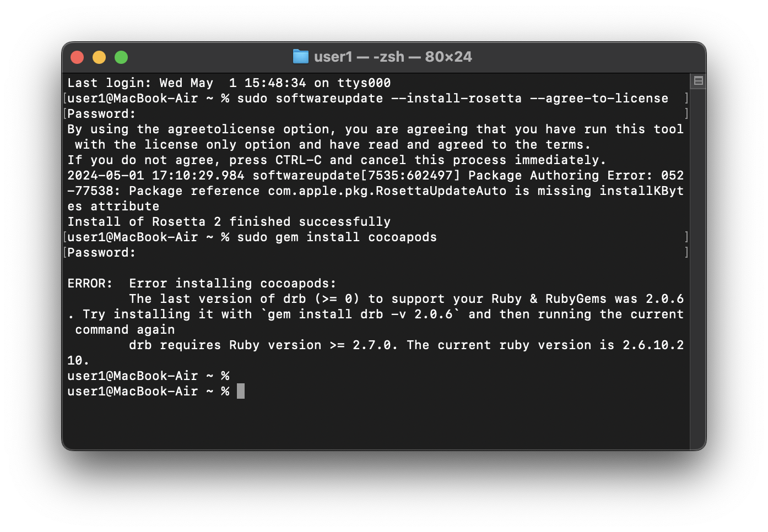Image resolution: width=768 pixels, height=532 pixels.
Task: Click the Last login timestamp line
Action: [229, 83]
